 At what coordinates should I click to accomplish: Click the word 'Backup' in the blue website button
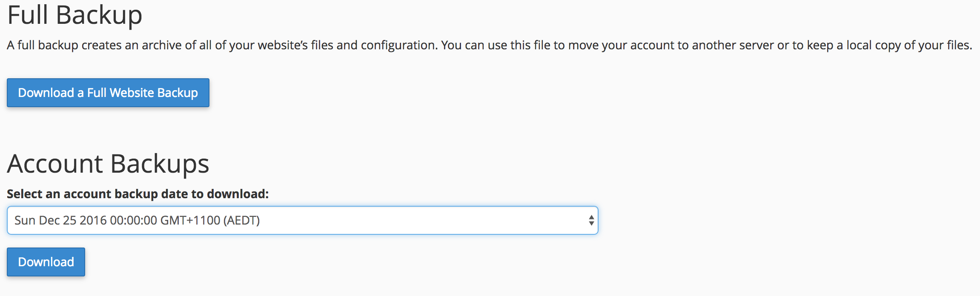click(177, 93)
